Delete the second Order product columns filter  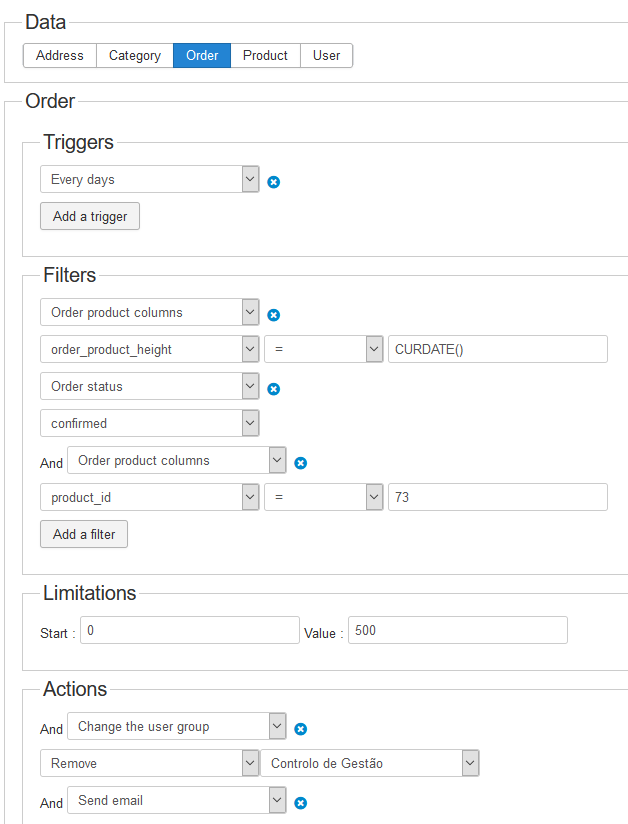pos(301,463)
